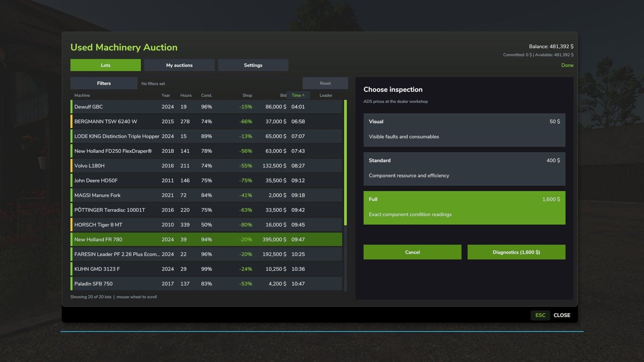Sort lots by Cond. column
The image size is (644, 362).
(x=206, y=95)
